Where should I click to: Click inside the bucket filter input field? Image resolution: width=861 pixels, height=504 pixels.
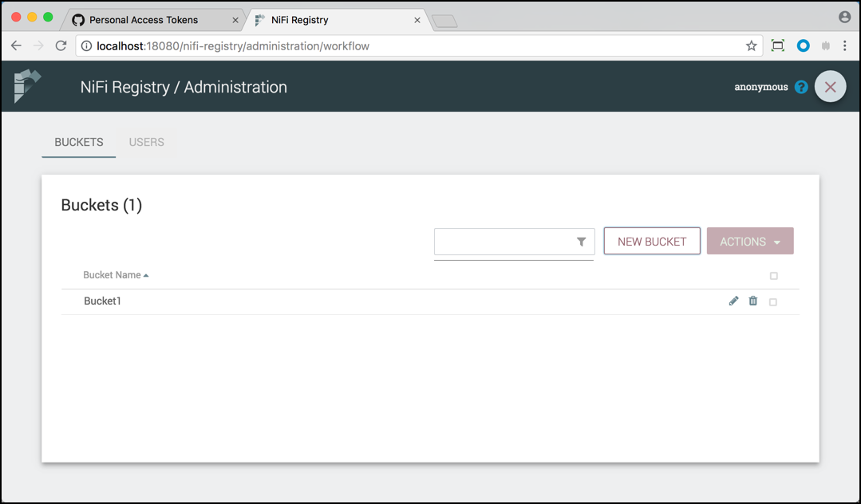[x=503, y=242]
